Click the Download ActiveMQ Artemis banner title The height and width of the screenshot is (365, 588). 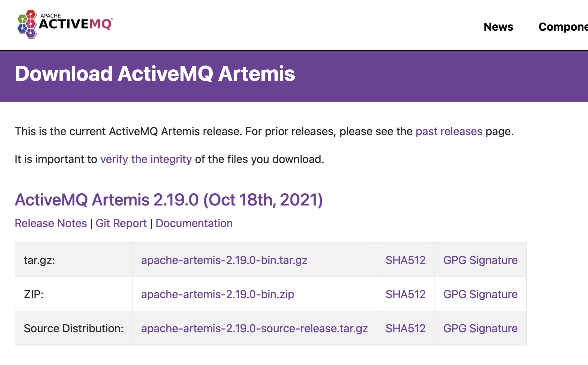click(155, 74)
